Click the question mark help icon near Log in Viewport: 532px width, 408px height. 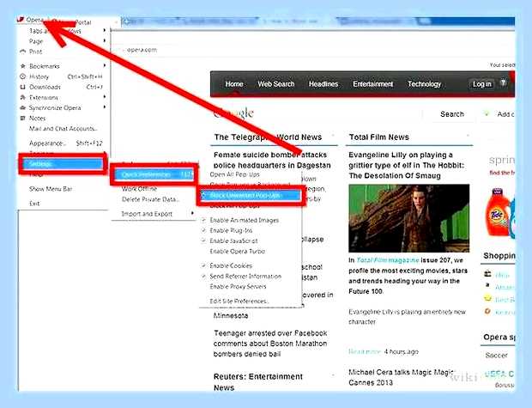click(x=503, y=82)
